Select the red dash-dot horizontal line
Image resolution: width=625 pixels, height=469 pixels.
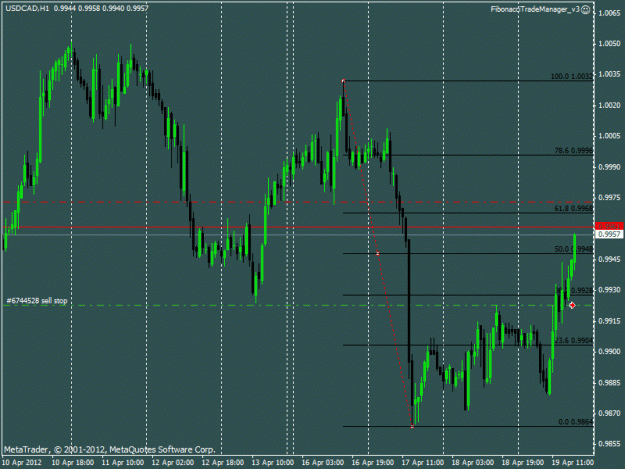click(297, 202)
